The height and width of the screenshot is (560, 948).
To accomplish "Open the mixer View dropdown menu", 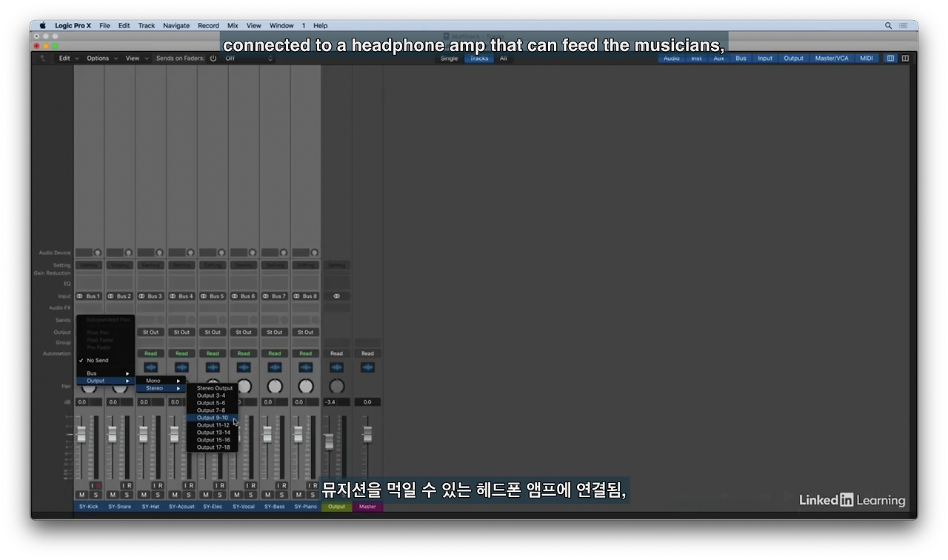I will coord(136,58).
